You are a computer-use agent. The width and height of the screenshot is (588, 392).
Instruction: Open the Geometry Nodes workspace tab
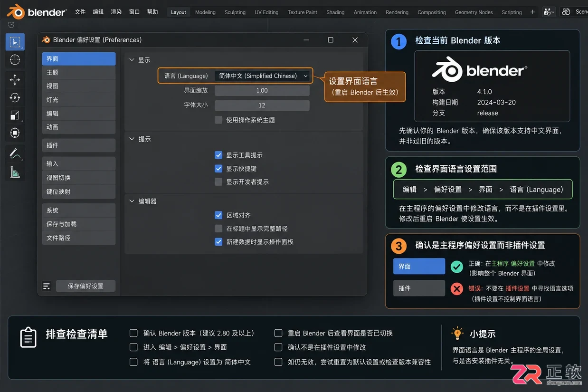coord(474,12)
